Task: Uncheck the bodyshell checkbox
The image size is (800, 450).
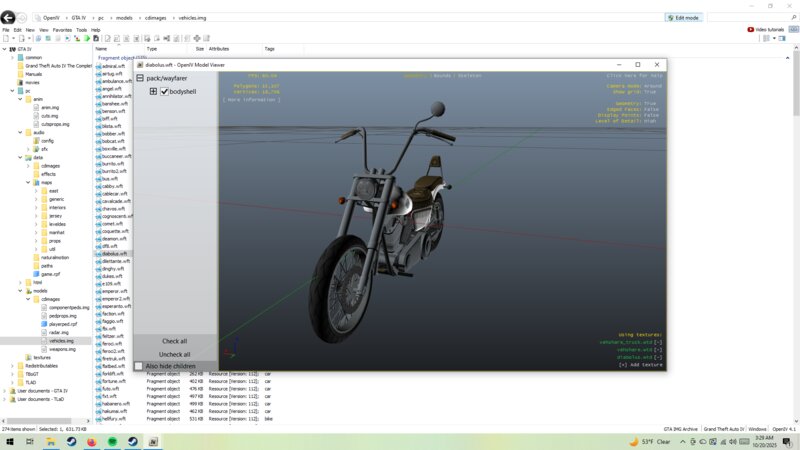Action: [x=164, y=92]
